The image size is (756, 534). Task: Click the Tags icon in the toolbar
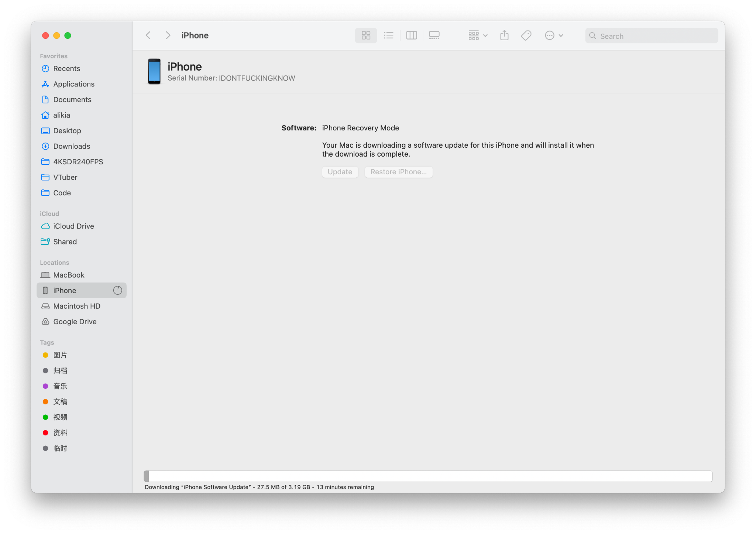click(x=526, y=35)
